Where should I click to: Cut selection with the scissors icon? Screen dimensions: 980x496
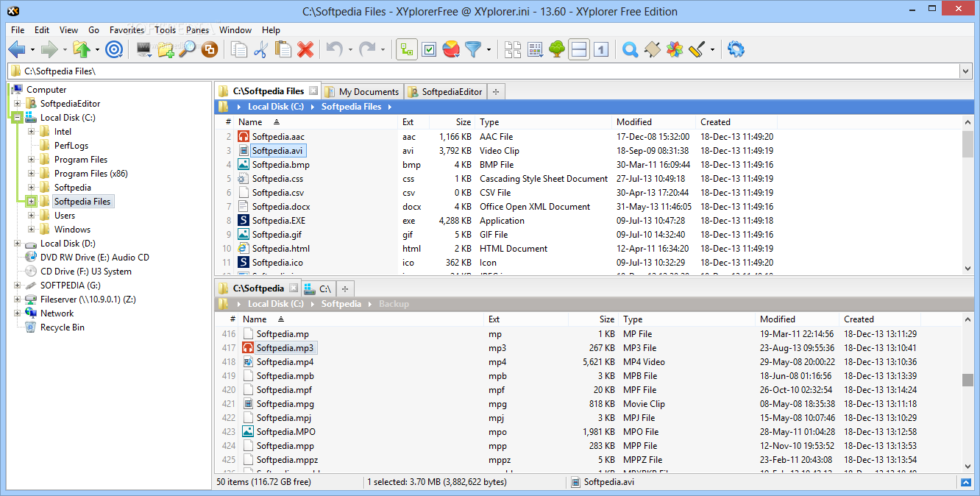(260, 49)
